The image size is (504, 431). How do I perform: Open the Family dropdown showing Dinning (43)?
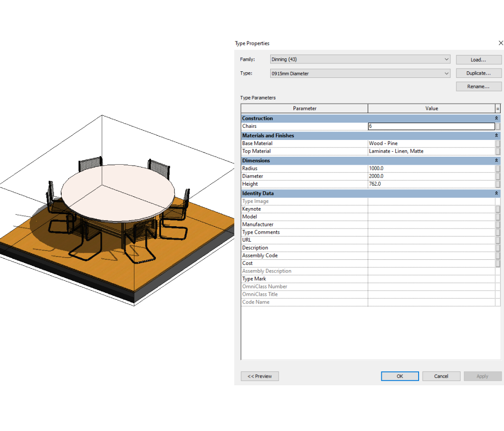tap(360, 59)
